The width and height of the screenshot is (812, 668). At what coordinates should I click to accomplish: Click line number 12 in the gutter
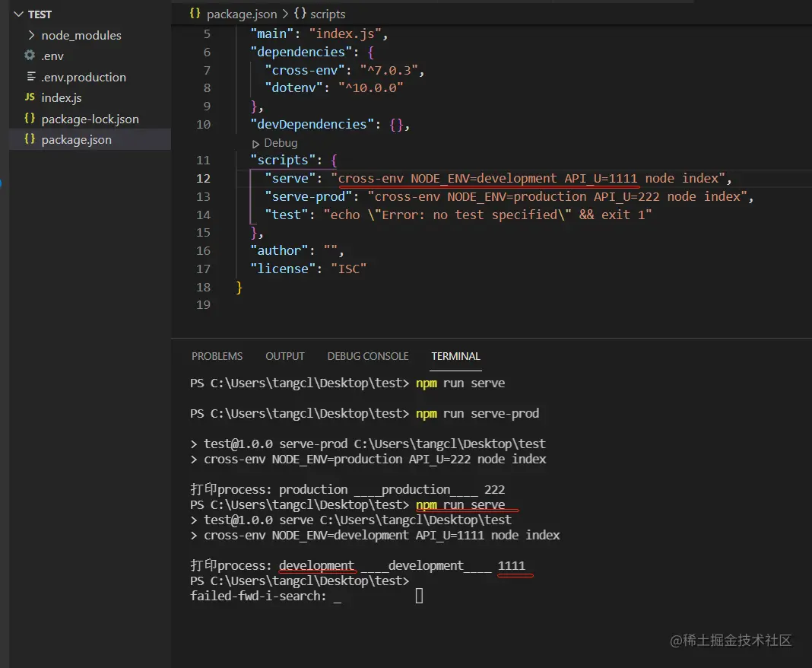(204, 179)
